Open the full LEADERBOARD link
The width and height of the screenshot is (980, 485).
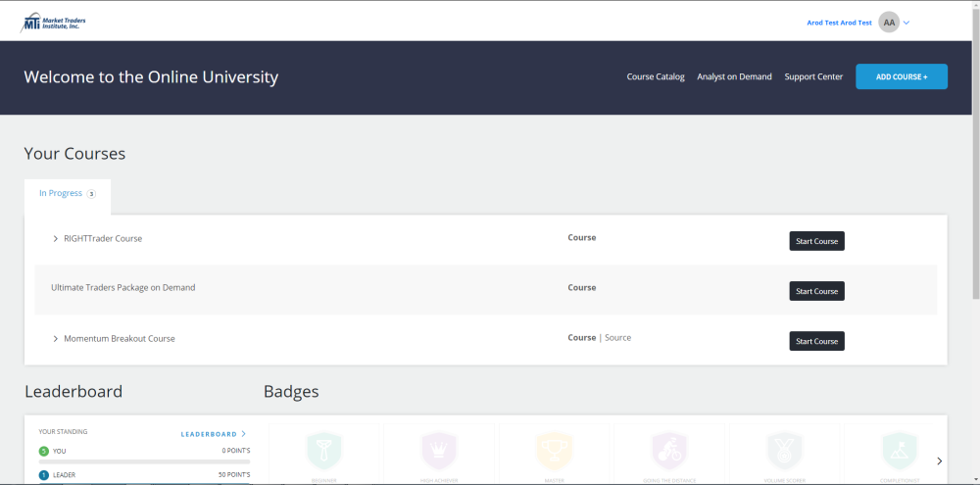(x=213, y=434)
